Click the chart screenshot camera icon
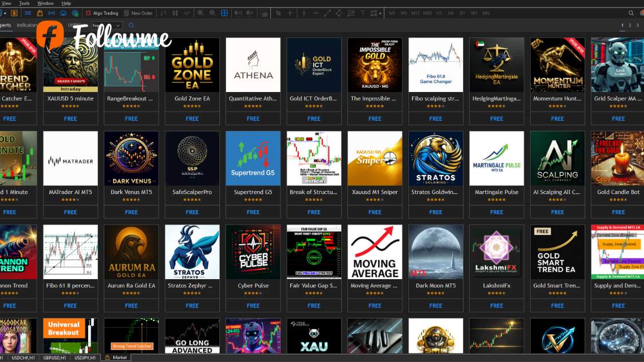 (264, 14)
